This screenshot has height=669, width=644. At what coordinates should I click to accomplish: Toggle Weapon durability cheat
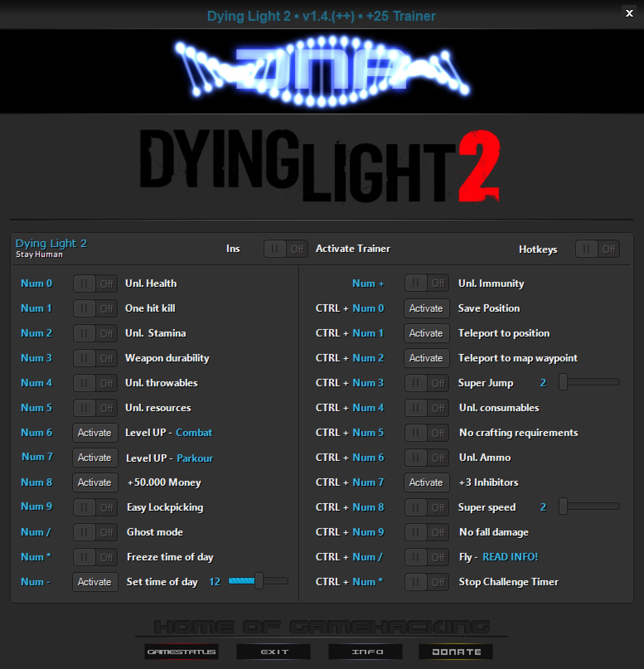pos(95,359)
